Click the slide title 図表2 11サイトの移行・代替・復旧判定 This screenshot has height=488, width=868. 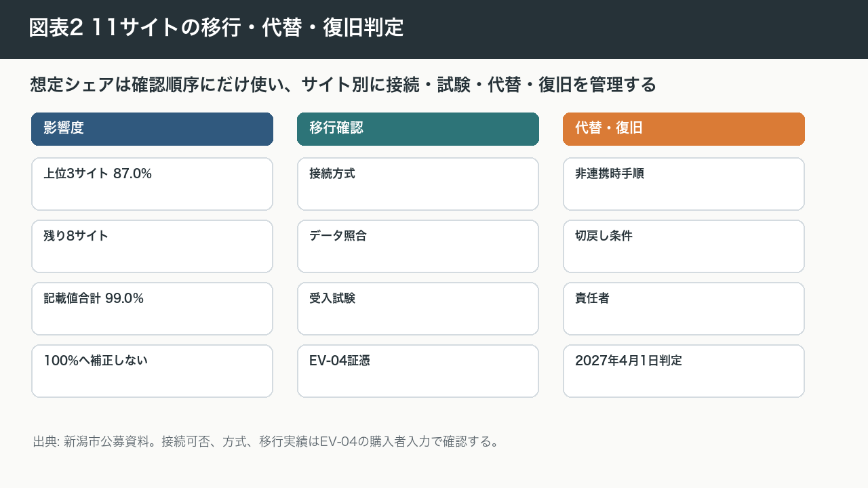[216, 28]
